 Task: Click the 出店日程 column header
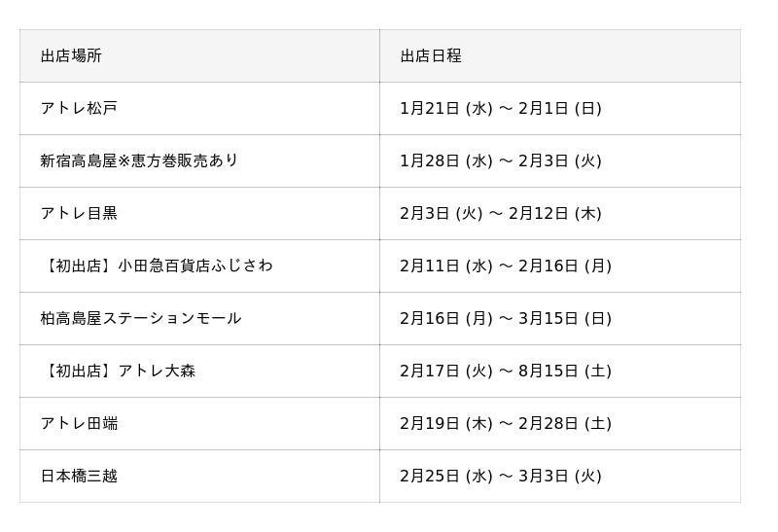click(x=431, y=56)
